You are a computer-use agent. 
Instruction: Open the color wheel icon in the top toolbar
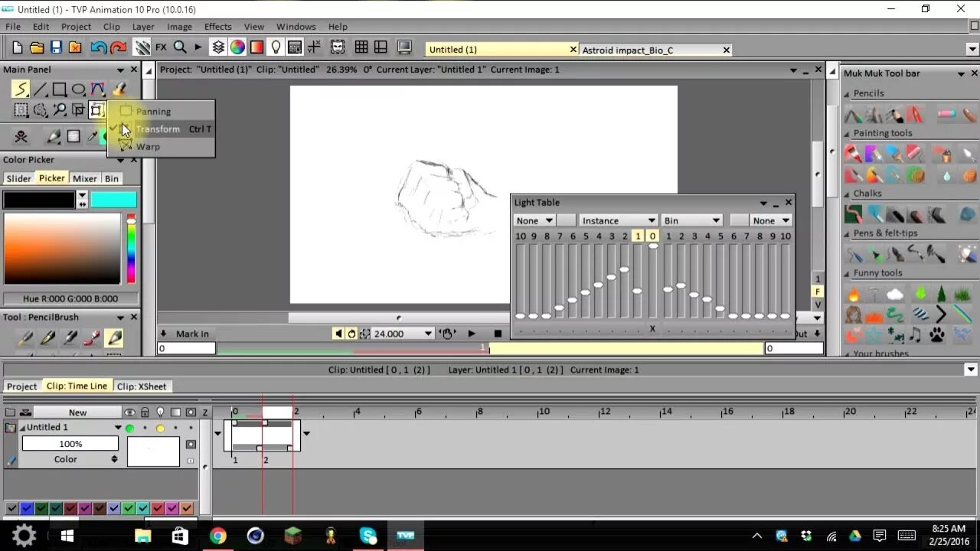click(237, 47)
